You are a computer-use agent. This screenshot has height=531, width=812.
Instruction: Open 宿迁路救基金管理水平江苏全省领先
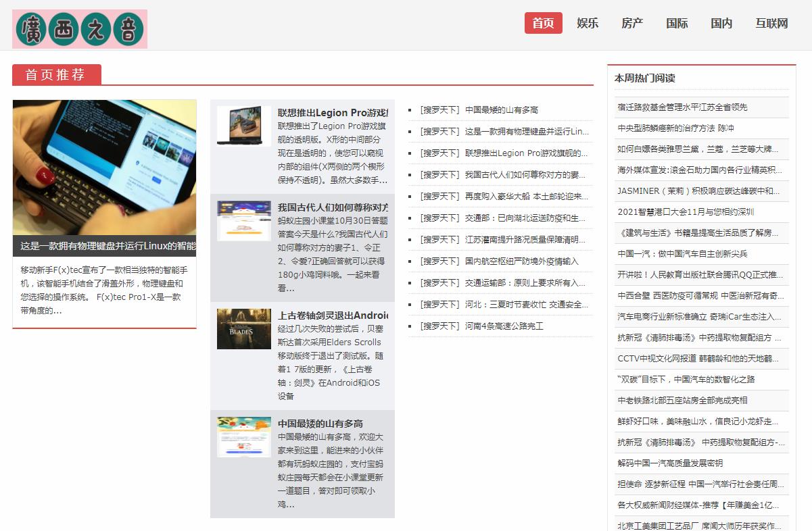682,107
